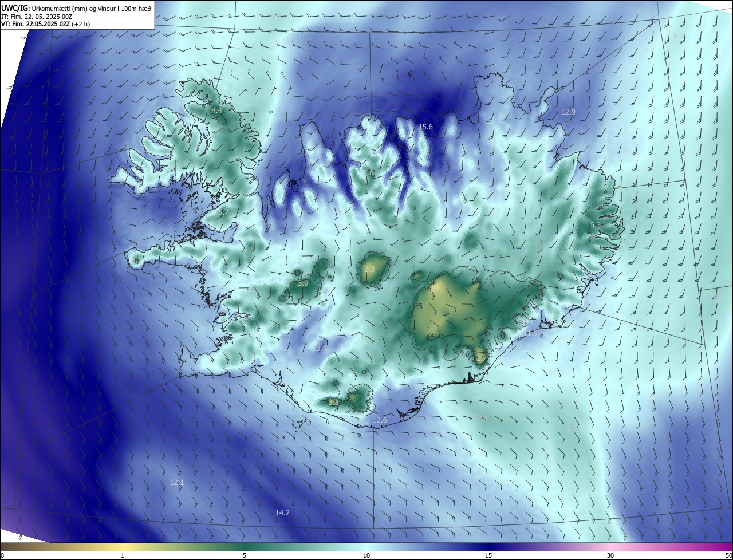
Task: Click the colour scale label '1'
Action: coord(123,556)
